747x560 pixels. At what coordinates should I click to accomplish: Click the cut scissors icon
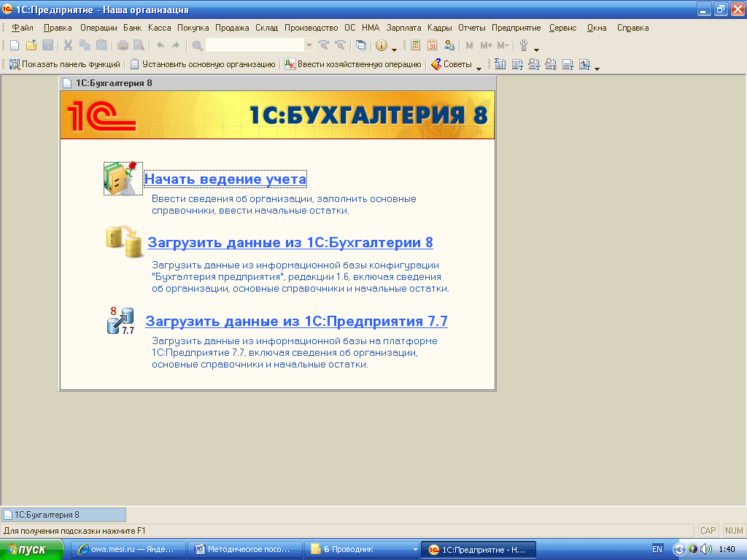pos(68,45)
